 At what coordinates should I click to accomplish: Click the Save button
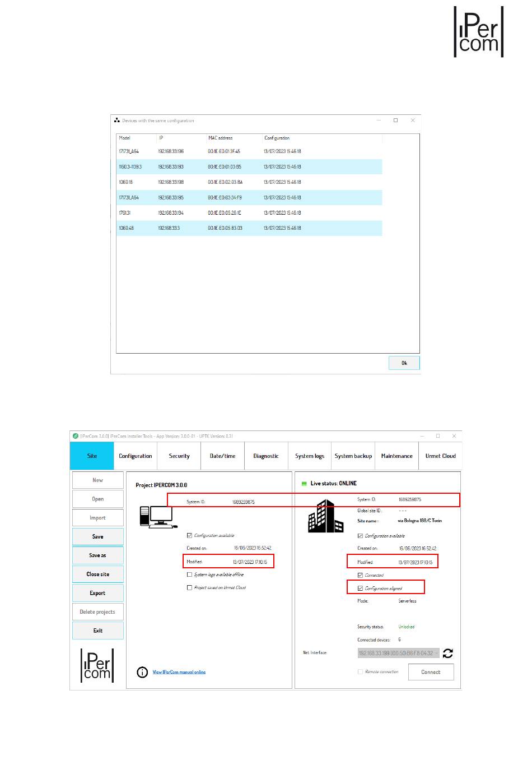point(98,536)
